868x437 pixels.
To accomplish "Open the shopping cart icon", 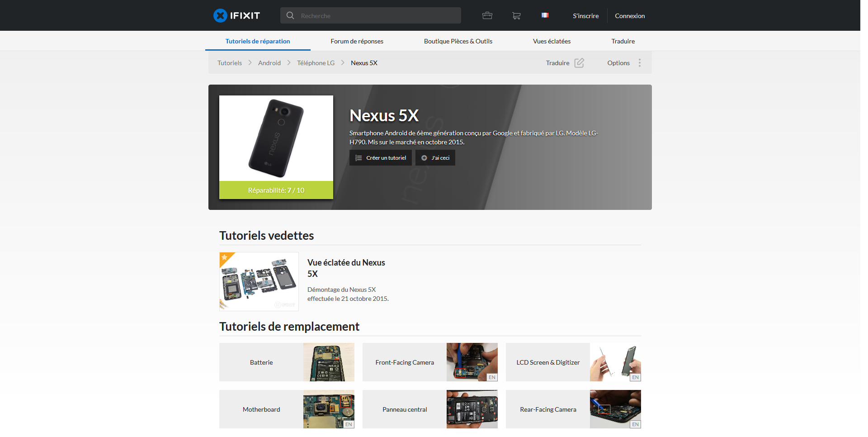I will 516,15.
